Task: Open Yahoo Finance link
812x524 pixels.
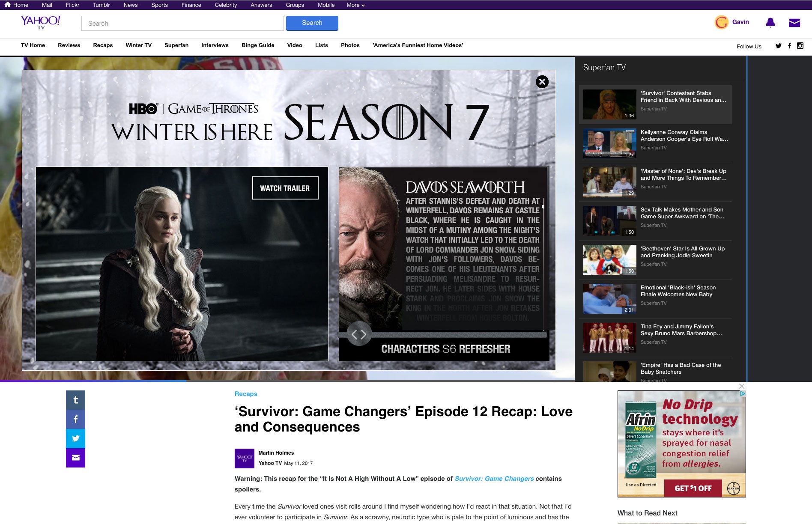Action: (191, 5)
